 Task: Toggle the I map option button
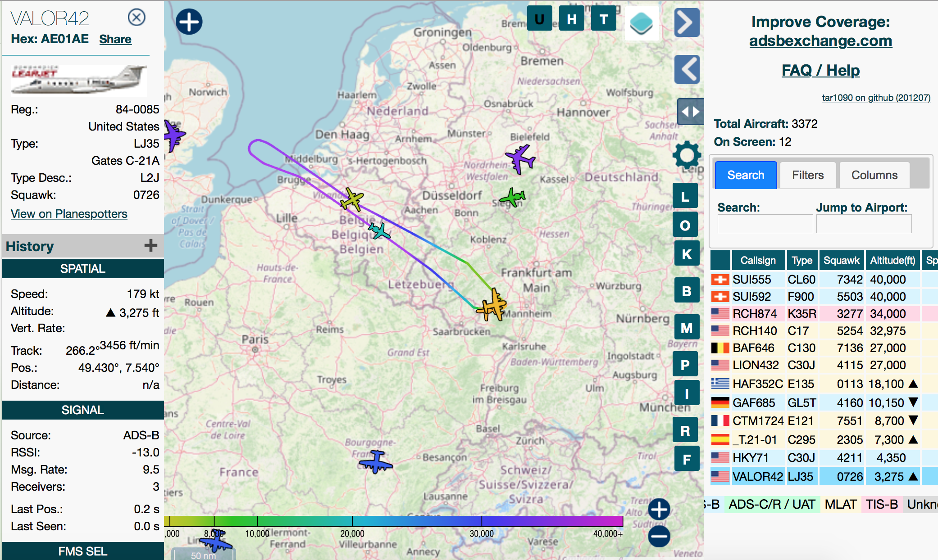(x=687, y=393)
